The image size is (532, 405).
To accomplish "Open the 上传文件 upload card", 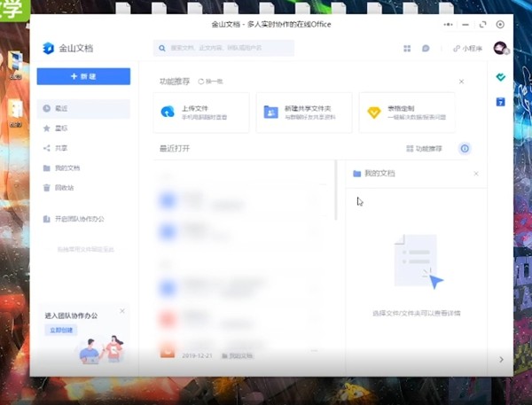I will tap(201, 113).
